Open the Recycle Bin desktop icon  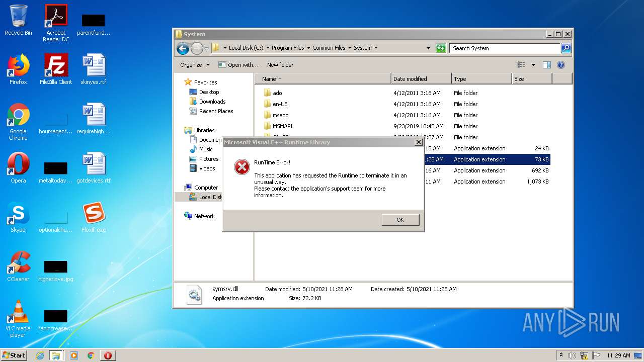click(x=18, y=20)
